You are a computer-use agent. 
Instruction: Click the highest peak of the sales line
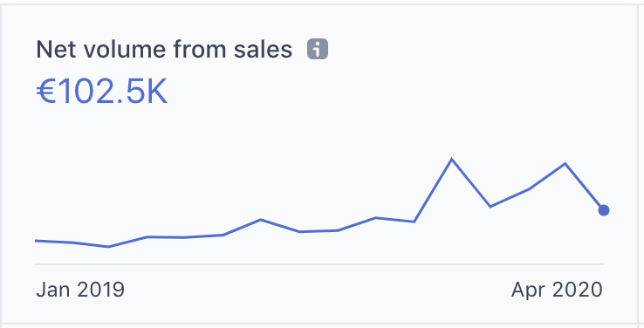click(452, 159)
